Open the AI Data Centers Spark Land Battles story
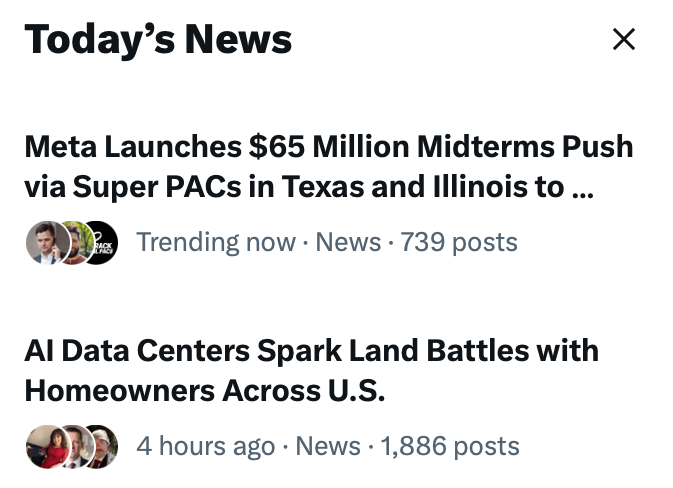This screenshot has height=488, width=673. pos(311,351)
